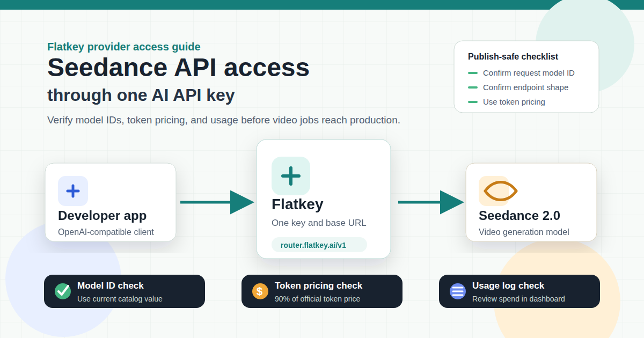Click the 'Seedance API access' headline
Viewport: 644px width, 338px height.
pyautogui.click(x=178, y=68)
